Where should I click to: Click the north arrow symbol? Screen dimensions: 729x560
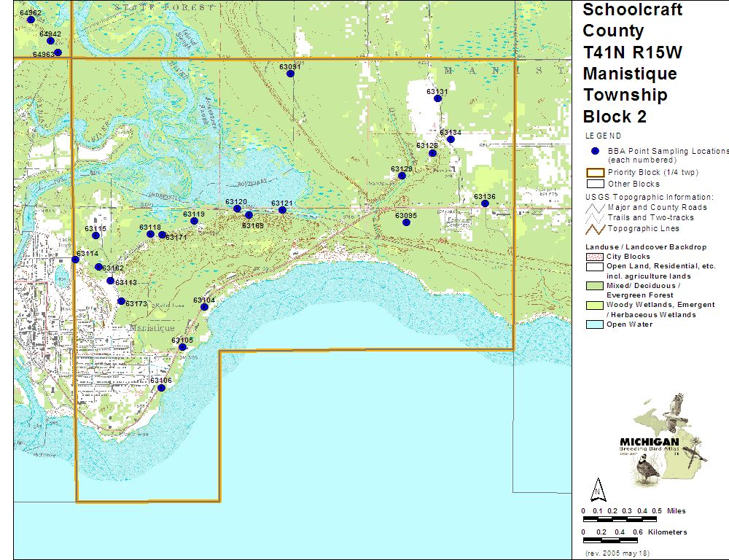597,489
